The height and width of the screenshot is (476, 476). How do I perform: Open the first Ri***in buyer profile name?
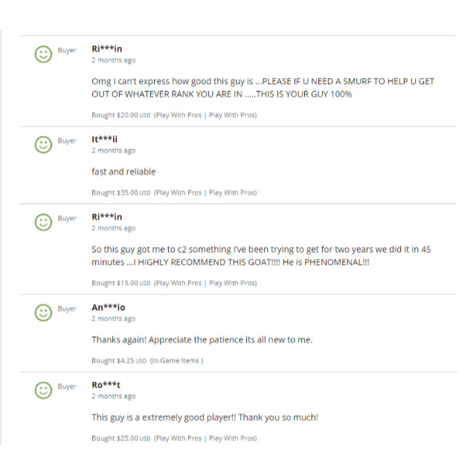[x=107, y=48]
